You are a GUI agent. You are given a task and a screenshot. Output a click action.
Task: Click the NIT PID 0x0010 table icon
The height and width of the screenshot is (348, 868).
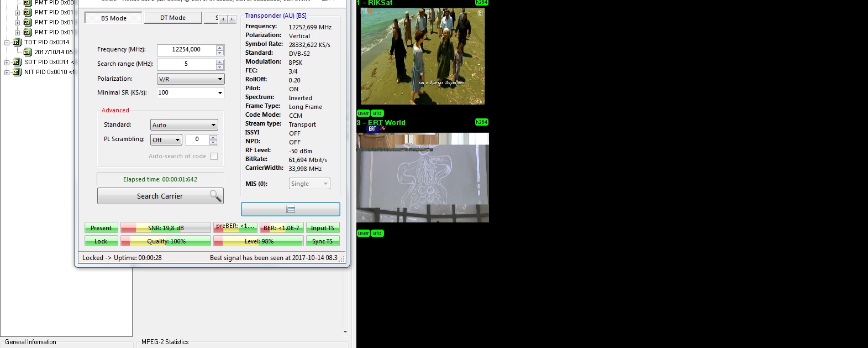pos(17,72)
